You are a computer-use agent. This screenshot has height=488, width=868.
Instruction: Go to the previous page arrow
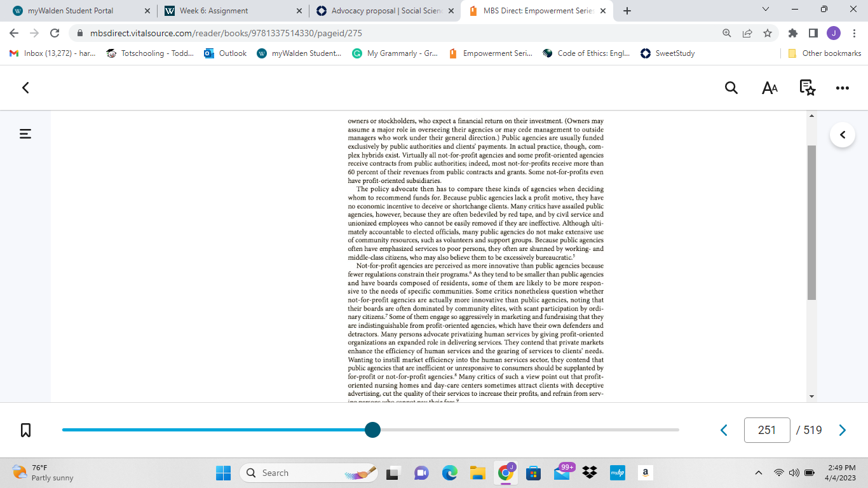pyautogui.click(x=724, y=430)
